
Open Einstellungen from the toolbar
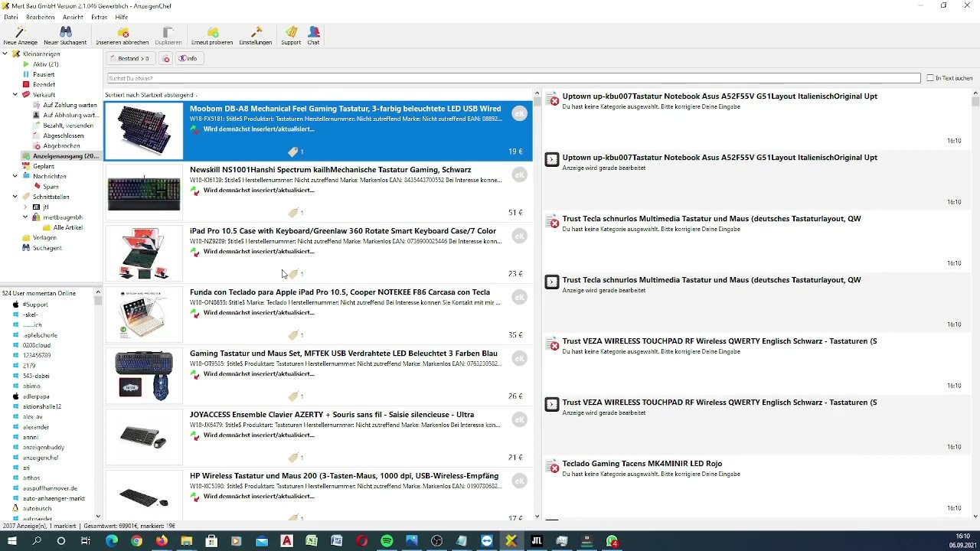pos(256,35)
